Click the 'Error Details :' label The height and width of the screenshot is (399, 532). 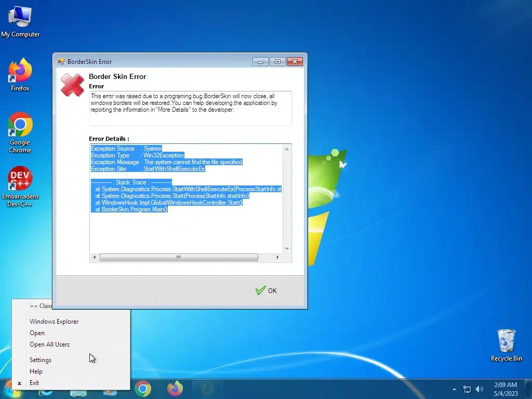coord(109,139)
